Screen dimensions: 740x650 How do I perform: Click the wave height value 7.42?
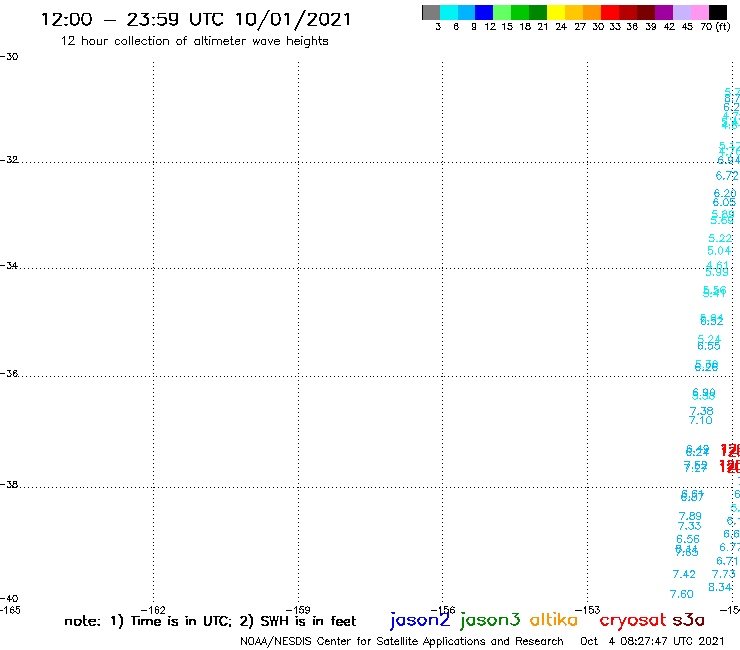click(x=684, y=574)
